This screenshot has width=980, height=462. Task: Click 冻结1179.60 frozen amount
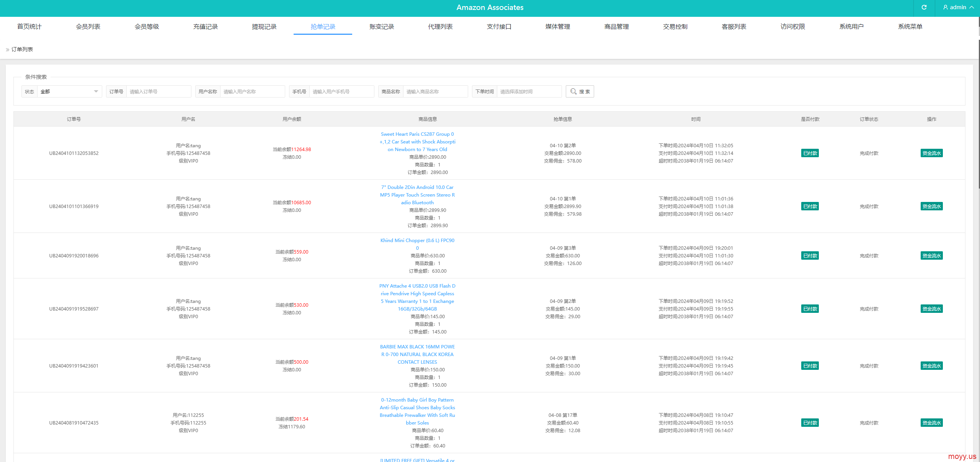click(292, 426)
